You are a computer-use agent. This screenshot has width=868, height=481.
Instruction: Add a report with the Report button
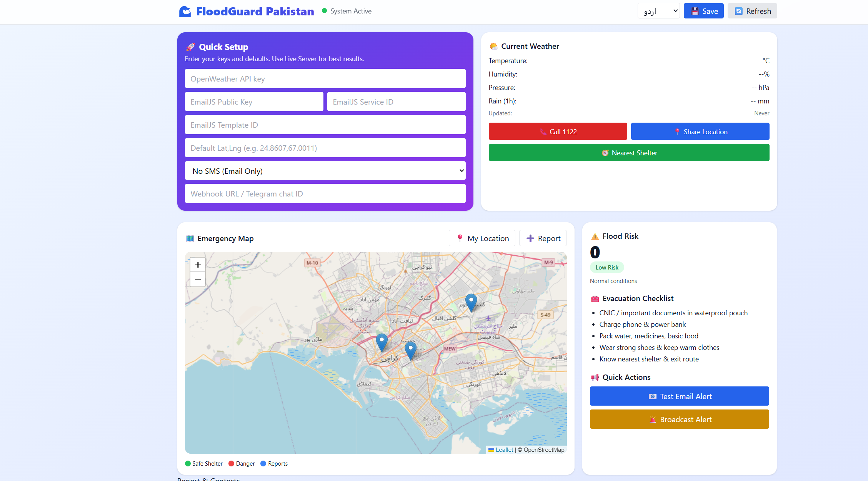pyautogui.click(x=543, y=238)
